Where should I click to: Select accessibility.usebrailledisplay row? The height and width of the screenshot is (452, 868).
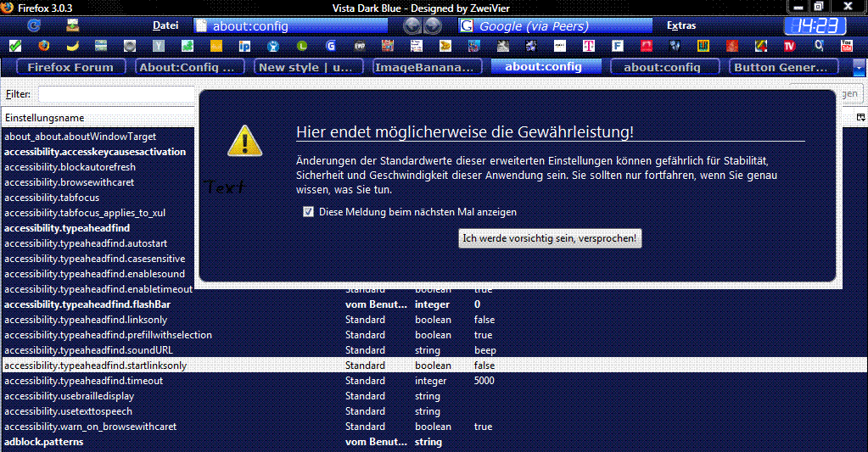[434, 396]
